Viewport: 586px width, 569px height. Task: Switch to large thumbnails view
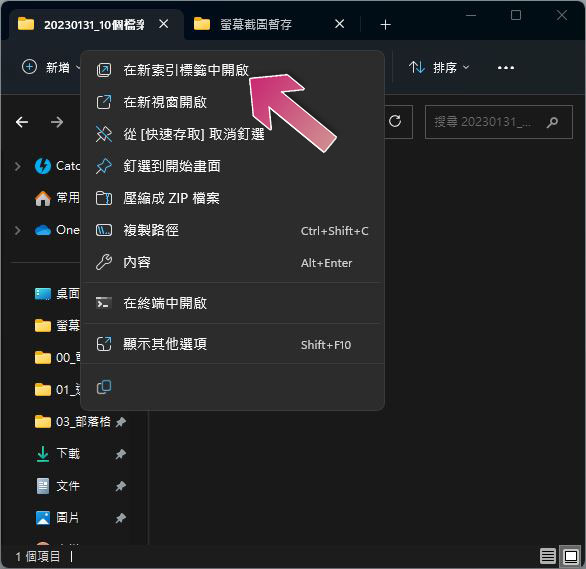pyautogui.click(x=571, y=556)
